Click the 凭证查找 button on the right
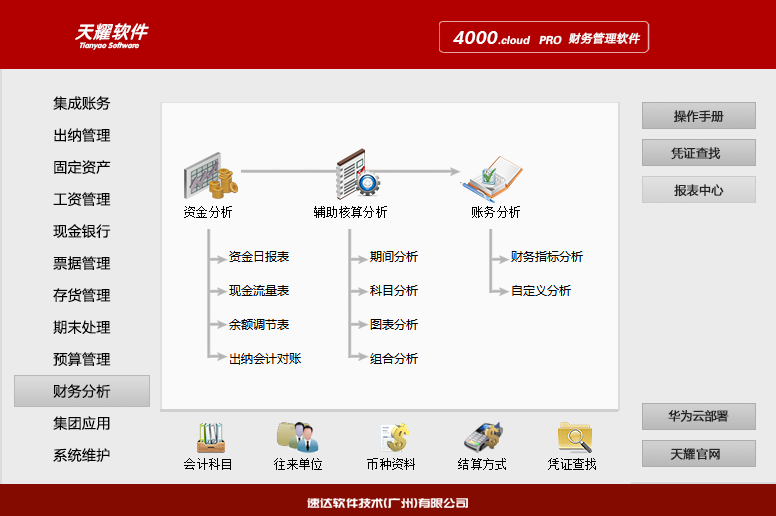 click(699, 153)
